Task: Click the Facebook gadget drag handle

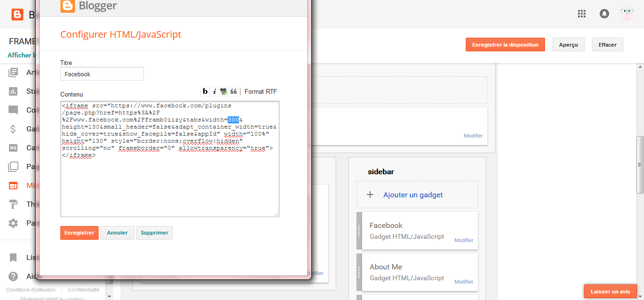Action: [x=359, y=231]
